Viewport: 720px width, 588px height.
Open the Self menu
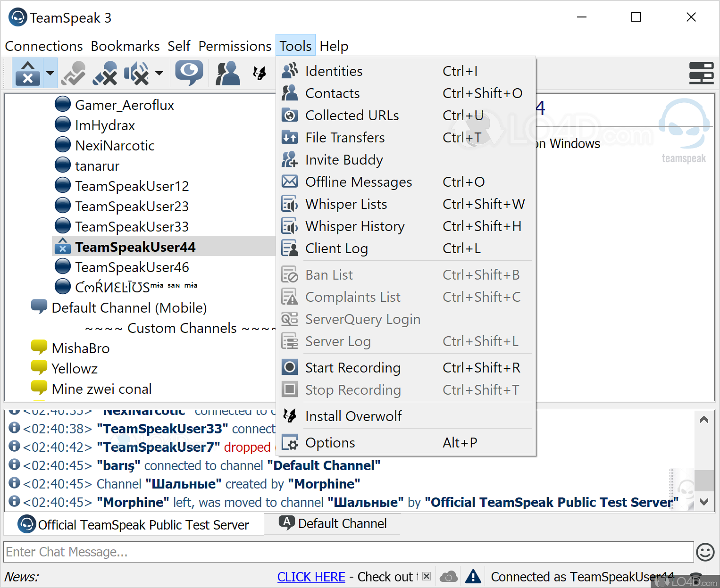pyautogui.click(x=179, y=46)
